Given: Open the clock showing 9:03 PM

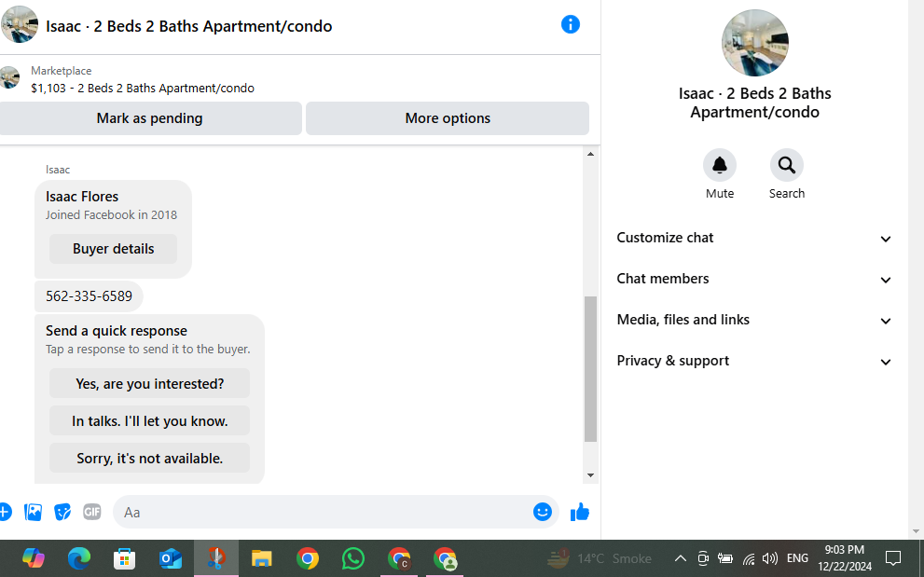Looking at the screenshot, I should (x=845, y=558).
